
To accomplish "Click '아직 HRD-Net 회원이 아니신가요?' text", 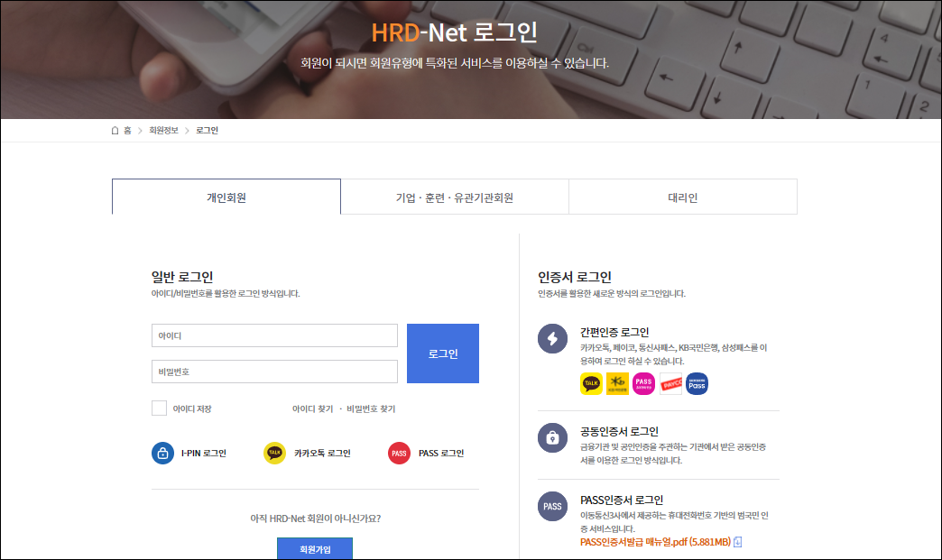I will [316, 518].
